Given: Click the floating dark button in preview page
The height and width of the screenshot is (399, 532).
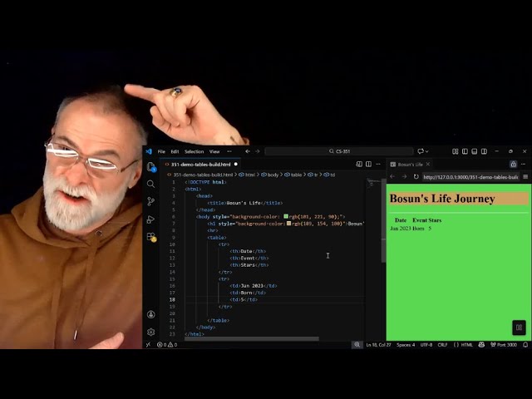Looking at the screenshot, I should coord(519,328).
